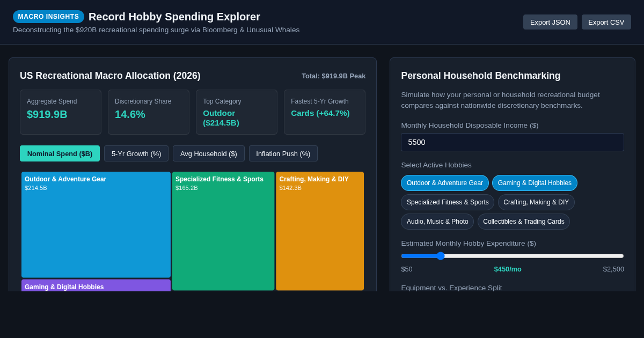Select the Outdoor & Adventure Gear treemap block
The height and width of the screenshot is (338, 644).
[x=96, y=225]
